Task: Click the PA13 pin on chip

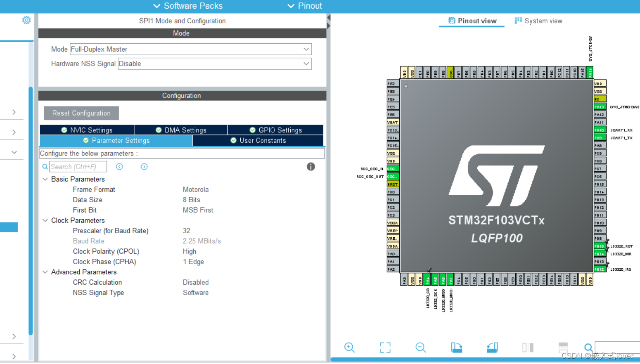Action: pos(600,107)
